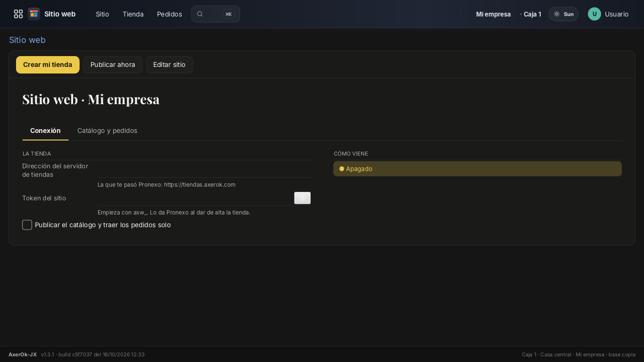
Task: Click the Sitio web breadcrumb link
Action: click(x=27, y=40)
